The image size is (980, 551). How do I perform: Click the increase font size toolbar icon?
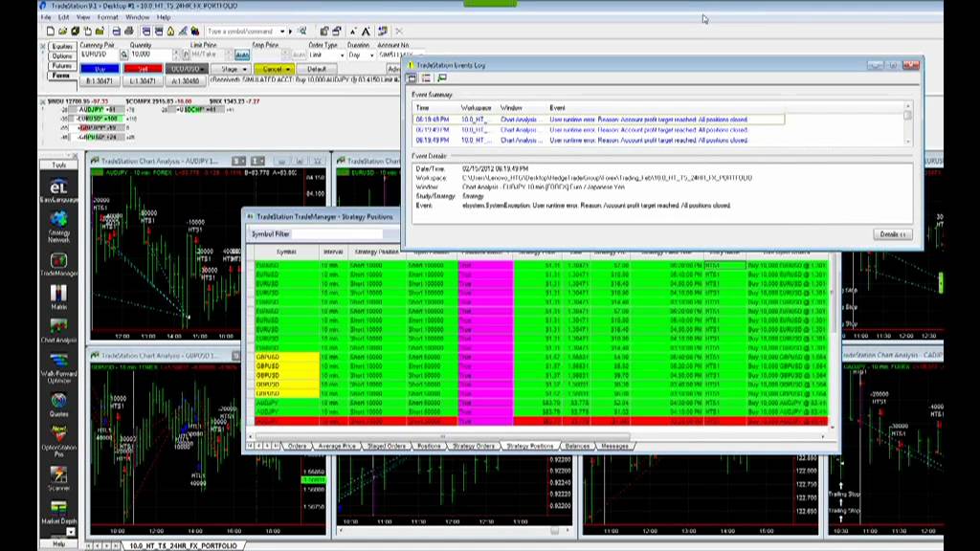[x=367, y=32]
